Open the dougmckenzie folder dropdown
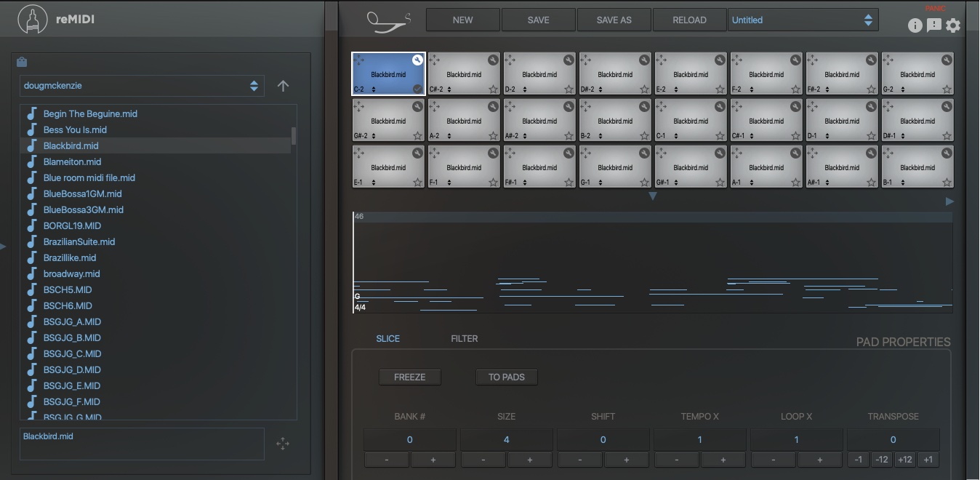 142,86
